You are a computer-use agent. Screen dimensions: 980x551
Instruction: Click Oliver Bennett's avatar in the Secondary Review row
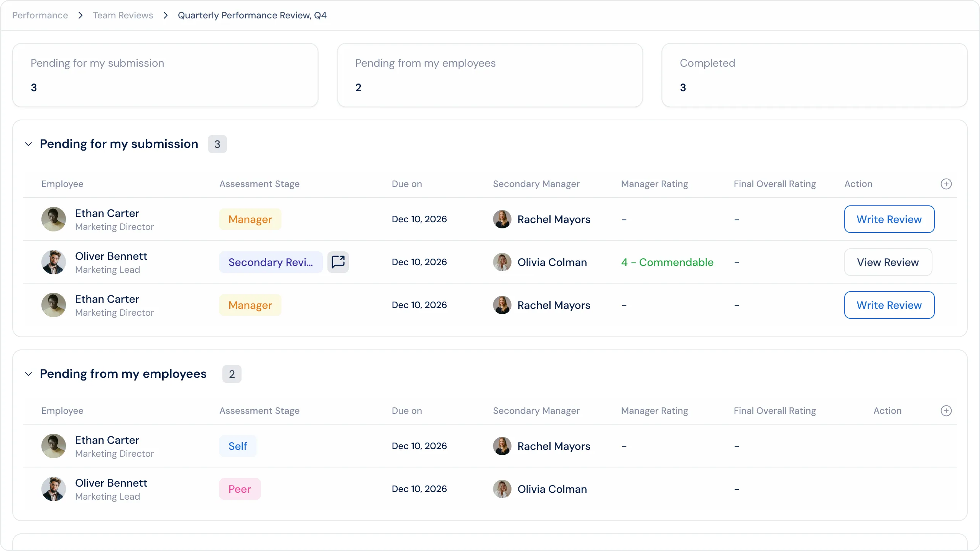54,262
